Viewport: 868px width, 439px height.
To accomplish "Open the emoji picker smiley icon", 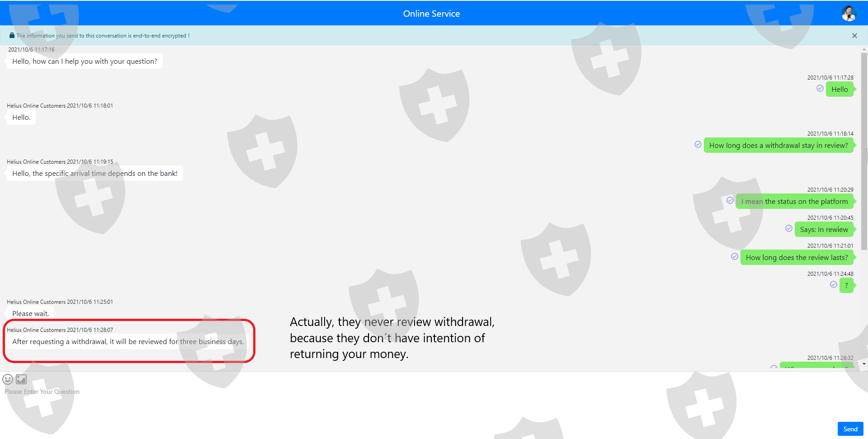I will 8,379.
